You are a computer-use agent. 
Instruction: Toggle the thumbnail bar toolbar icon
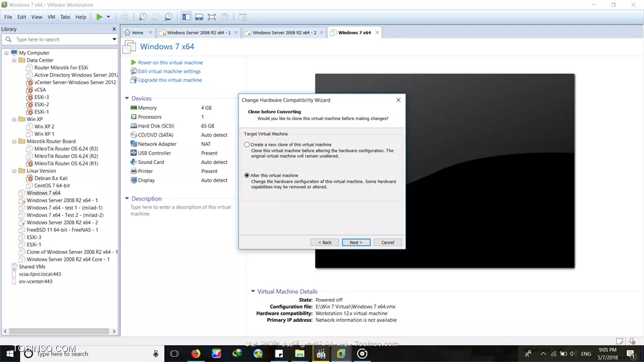199,17
